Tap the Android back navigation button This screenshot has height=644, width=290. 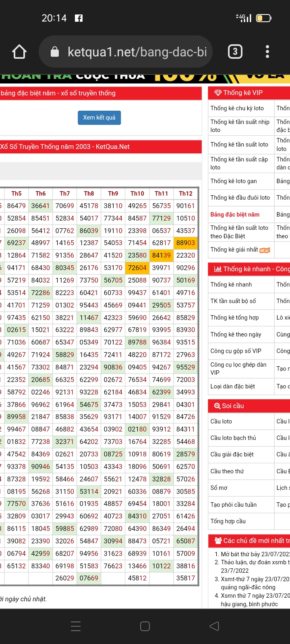[x=214, y=626]
